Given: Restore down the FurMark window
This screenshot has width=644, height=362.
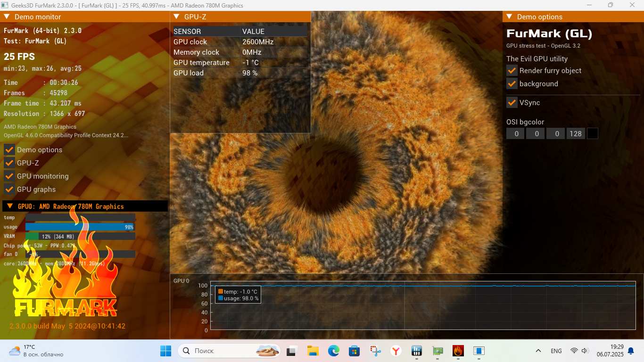Looking at the screenshot, I should click(x=611, y=5).
